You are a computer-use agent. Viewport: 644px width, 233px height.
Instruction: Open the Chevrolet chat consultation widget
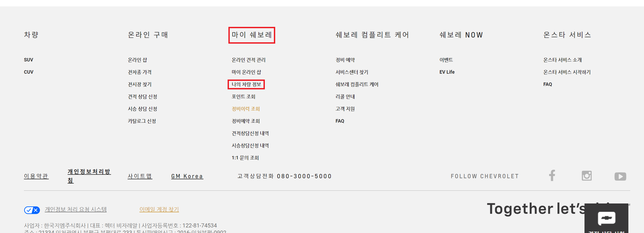pos(606,218)
